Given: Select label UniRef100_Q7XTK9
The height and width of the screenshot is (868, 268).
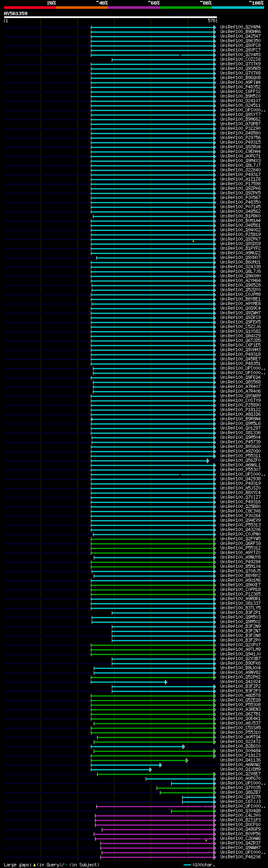Looking at the screenshot, I should 240,64.
